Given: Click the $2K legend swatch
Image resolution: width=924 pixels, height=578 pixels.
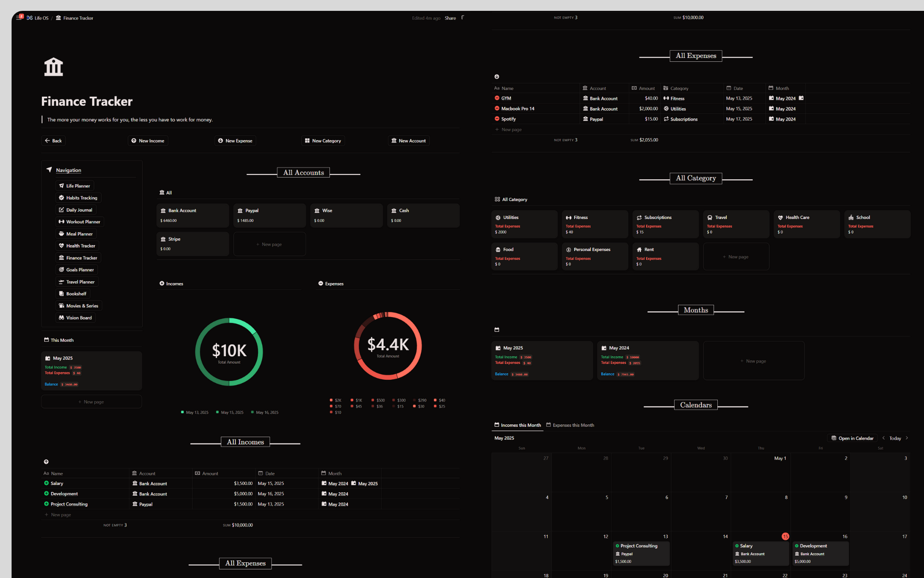Looking at the screenshot, I should (331, 400).
